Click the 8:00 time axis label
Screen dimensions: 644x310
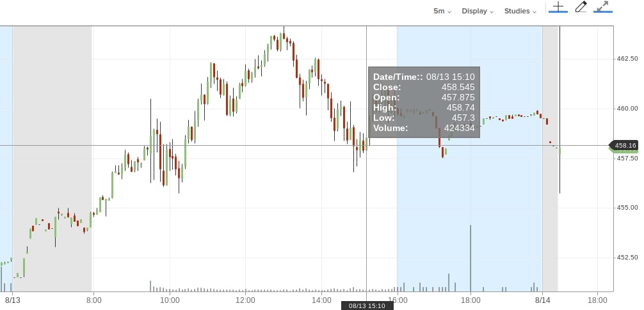coord(94,300)
